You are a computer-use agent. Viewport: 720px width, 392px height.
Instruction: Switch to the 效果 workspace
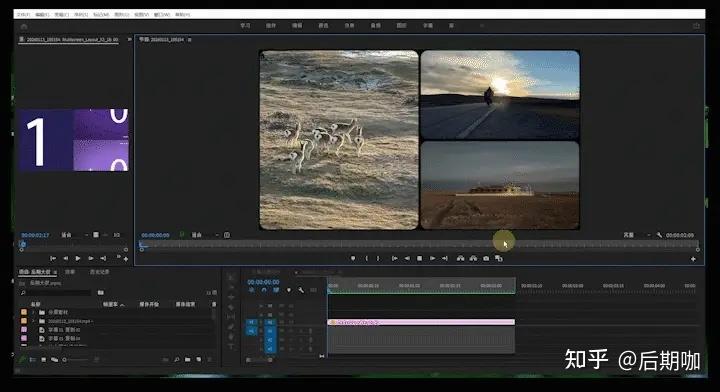click(x=349, y=26)
